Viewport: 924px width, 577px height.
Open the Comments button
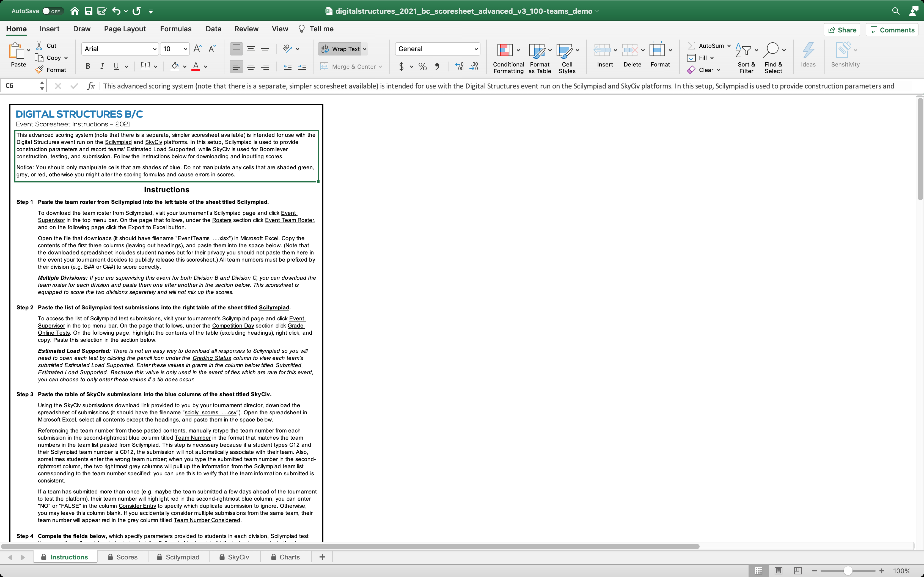click(x=892, y=30)
